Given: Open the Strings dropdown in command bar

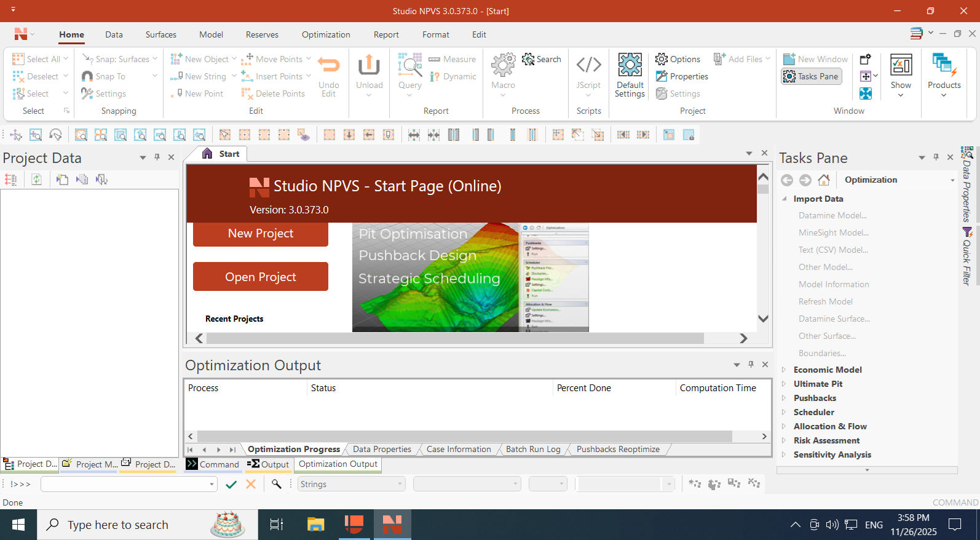Looking at the screenshot, I should [x=351, y=484].
